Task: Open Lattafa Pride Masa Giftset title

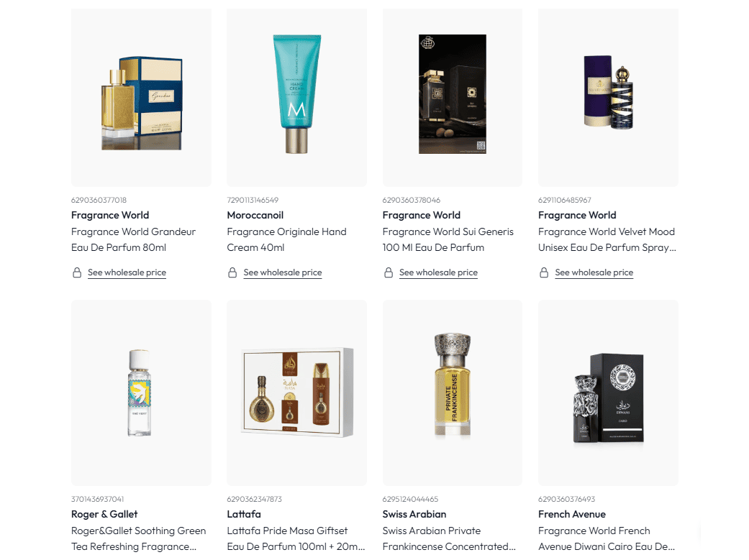Action: 296,538
